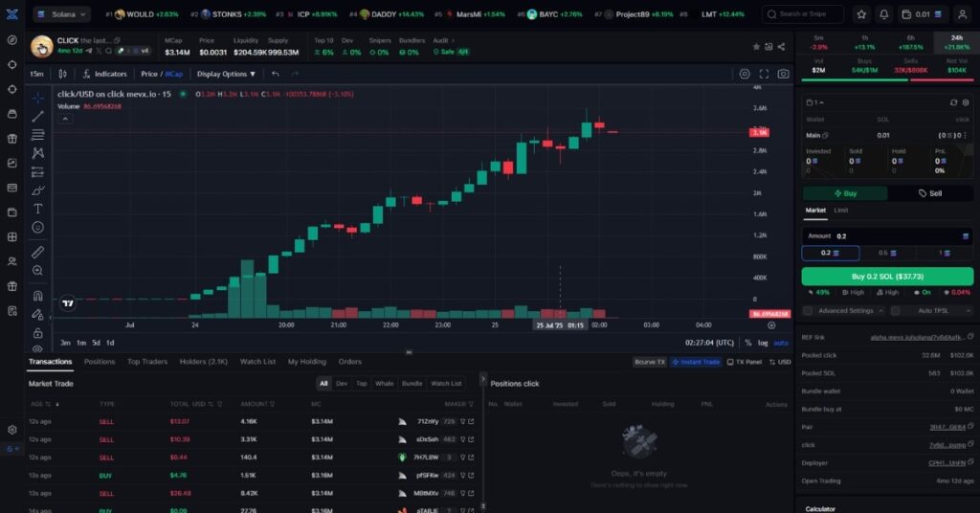980x513 pixels.
Task: Select the trend line drawing tool
Action: point(38,116)
